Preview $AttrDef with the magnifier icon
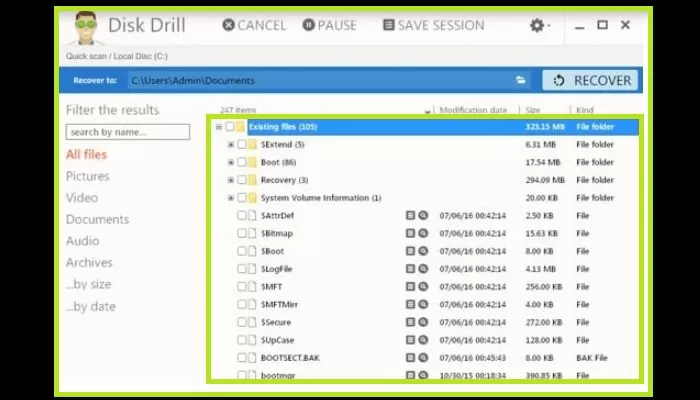700x400 pixels. click(423, 216)
